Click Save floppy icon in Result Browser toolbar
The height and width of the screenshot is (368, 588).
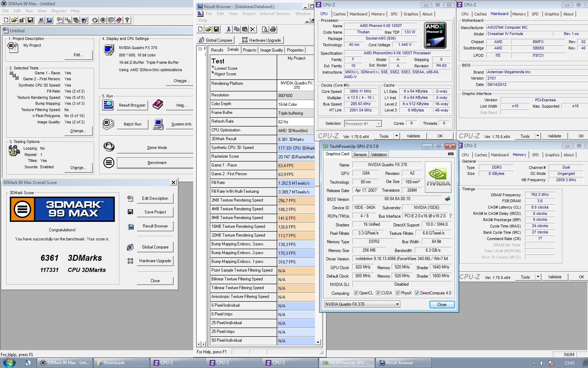(216, 29)
